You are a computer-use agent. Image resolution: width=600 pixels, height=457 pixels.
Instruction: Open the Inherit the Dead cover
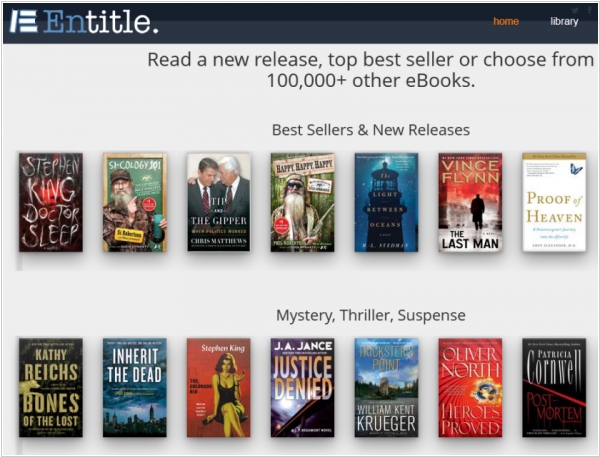tap(135, 387)
